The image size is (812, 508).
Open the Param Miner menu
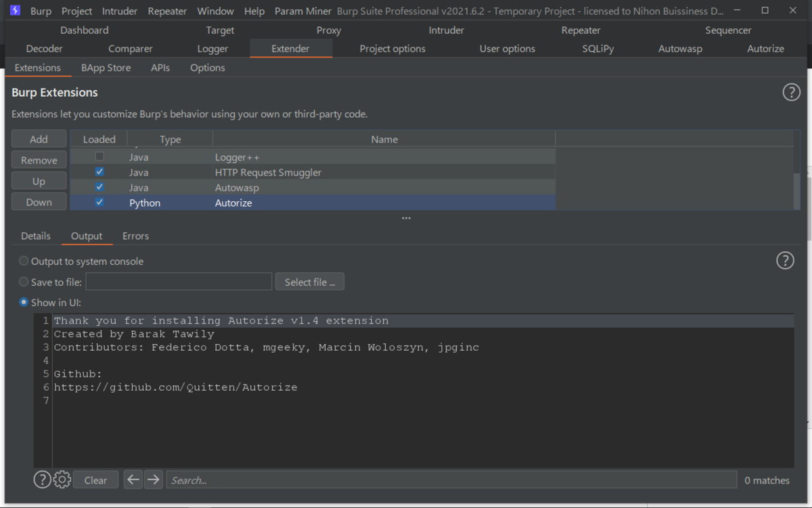[303, 11]
